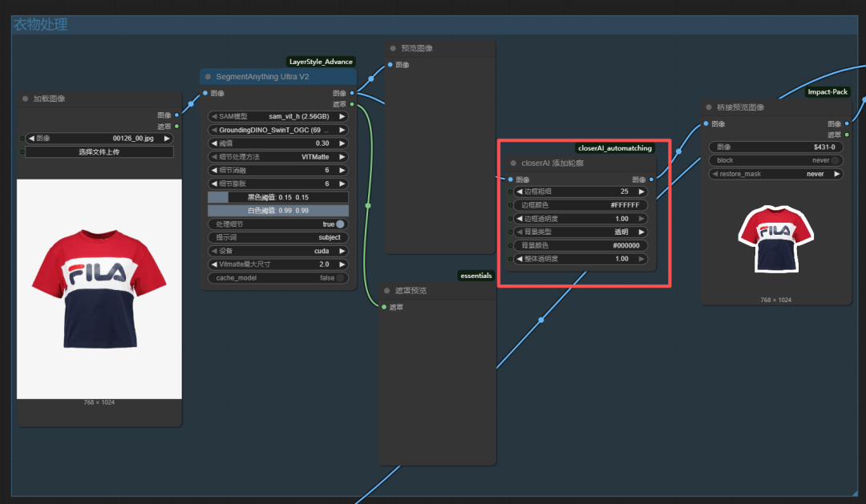
Task: Click the 'closerAI 添加轮廓' node title
Action: coord(552,163)
